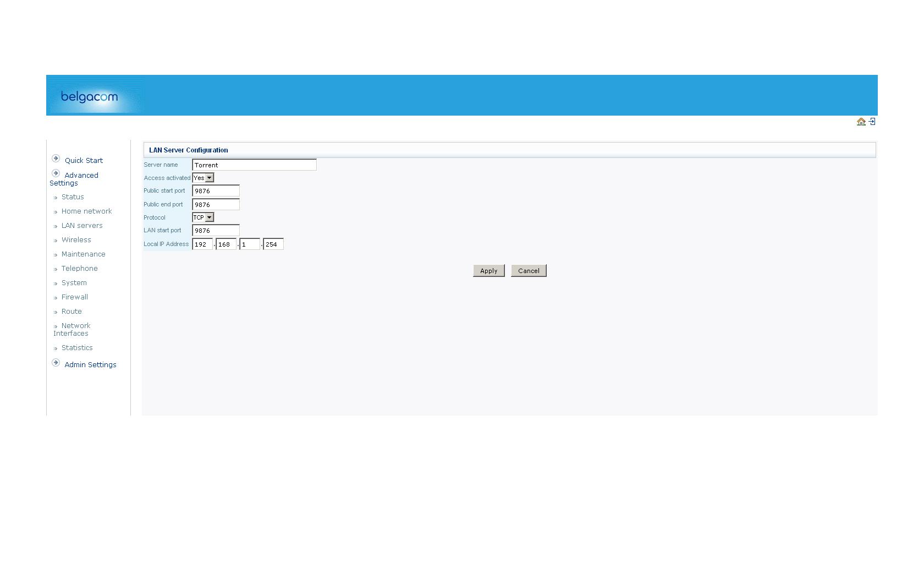Open the Access activated dropdown

click(203, 178)
